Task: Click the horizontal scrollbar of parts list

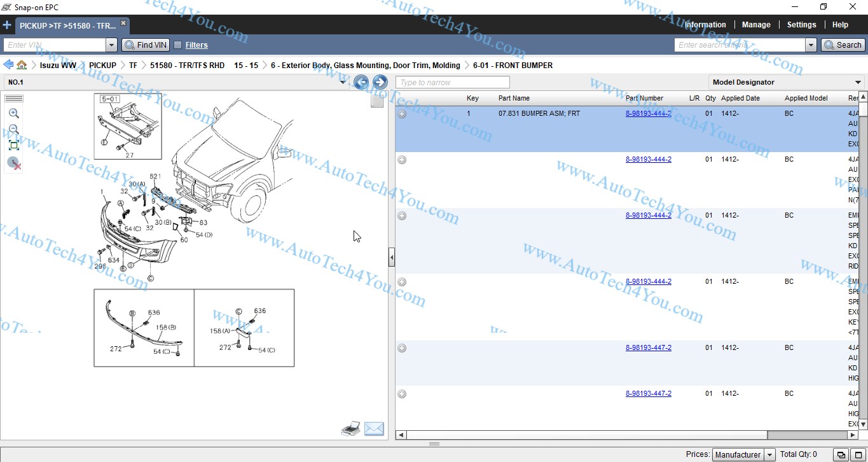Action: click(x=585, y=435)
